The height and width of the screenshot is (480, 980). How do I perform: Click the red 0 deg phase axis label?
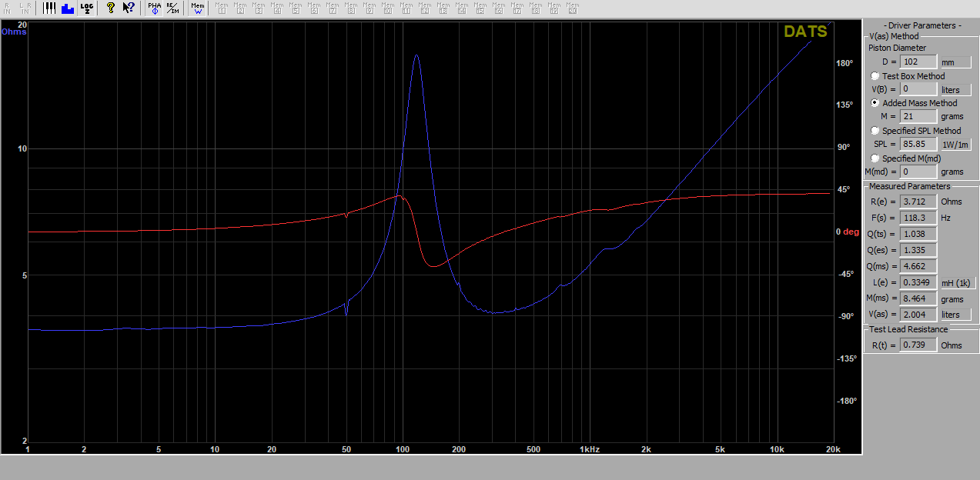848,232
